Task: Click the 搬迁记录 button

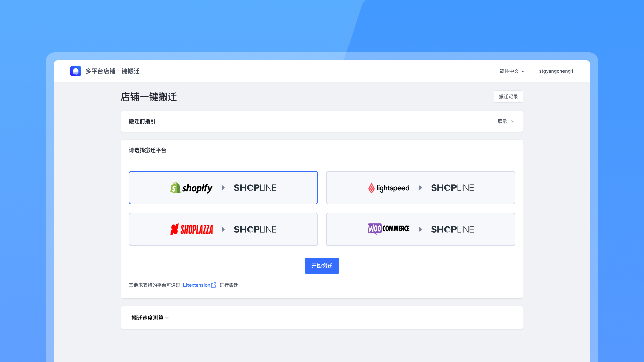Action: click(x=508, y=97)
